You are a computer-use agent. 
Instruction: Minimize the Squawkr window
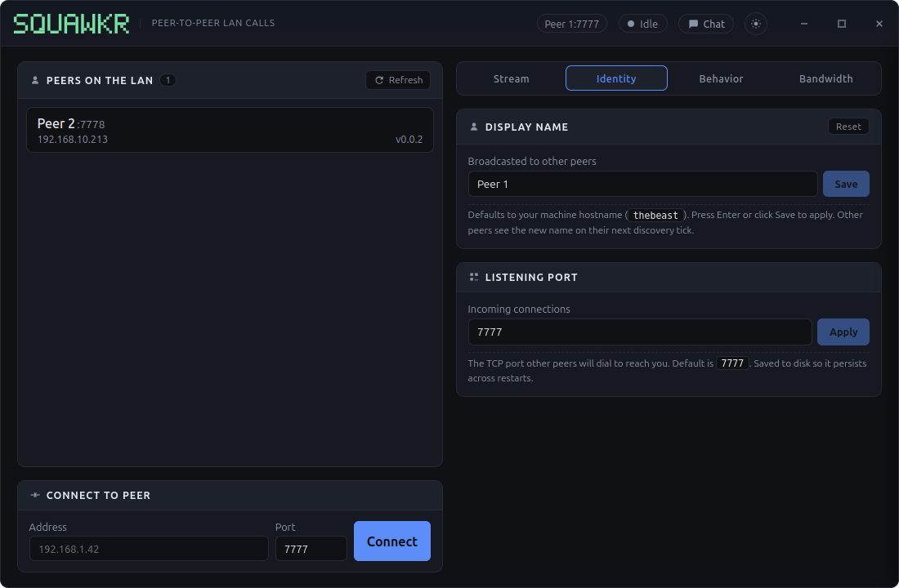tap(804, 24)
